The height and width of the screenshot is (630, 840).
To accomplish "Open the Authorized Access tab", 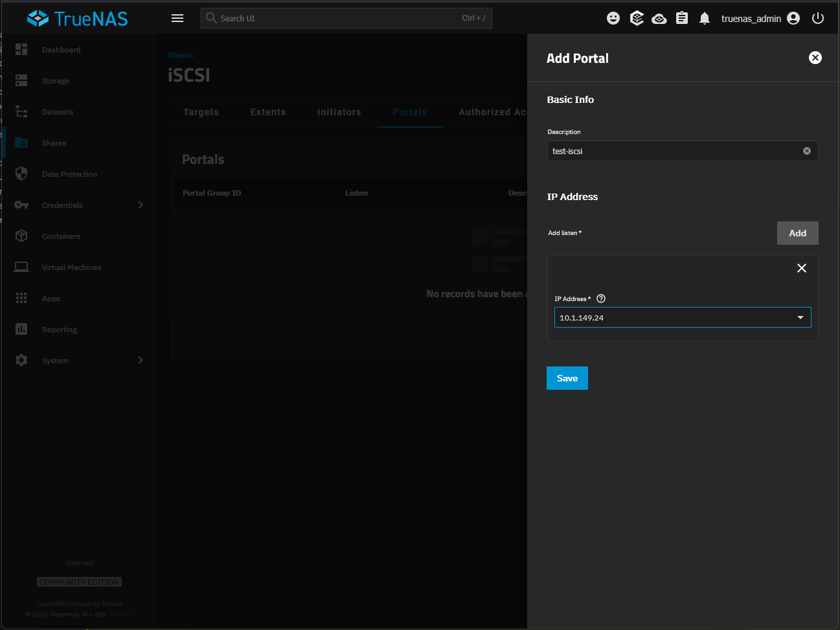I will (492, 112).
